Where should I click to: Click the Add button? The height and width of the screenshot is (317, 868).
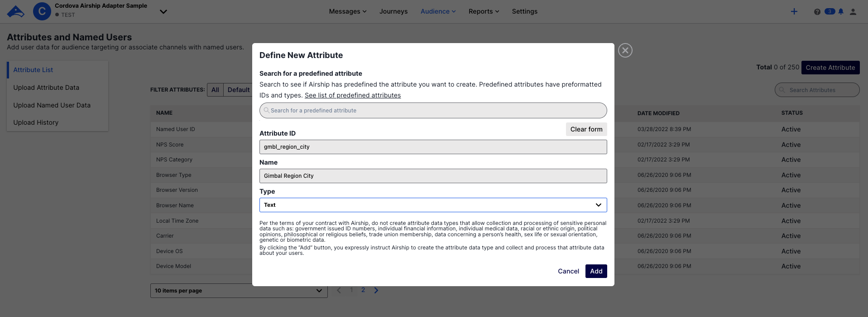(596, 271)
